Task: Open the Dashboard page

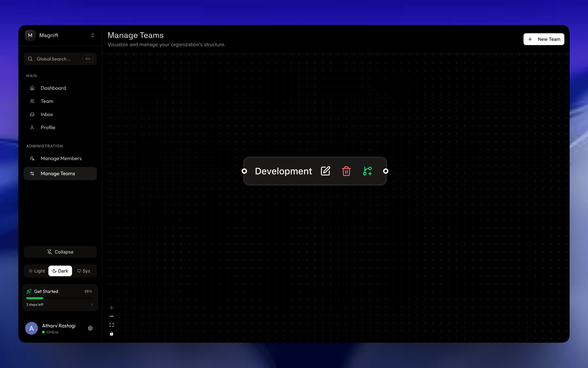Action: pos(60,88)
